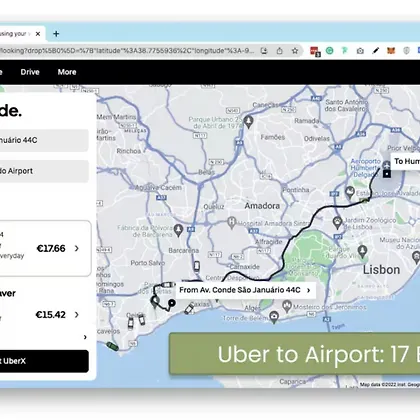Open a new browser tab
This screenshot has width=420, height=420.
(x=56, y=34)
